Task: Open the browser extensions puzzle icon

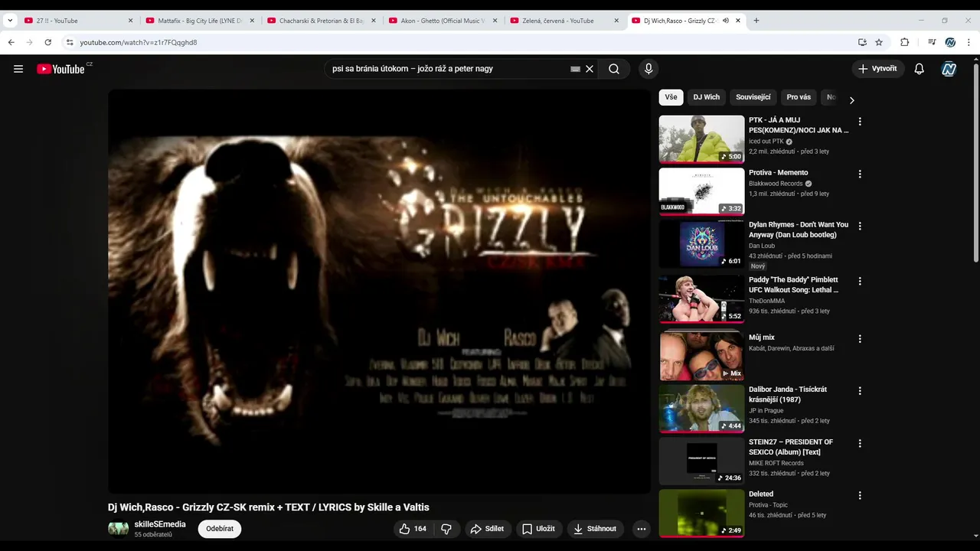Action: pos(904,42)
